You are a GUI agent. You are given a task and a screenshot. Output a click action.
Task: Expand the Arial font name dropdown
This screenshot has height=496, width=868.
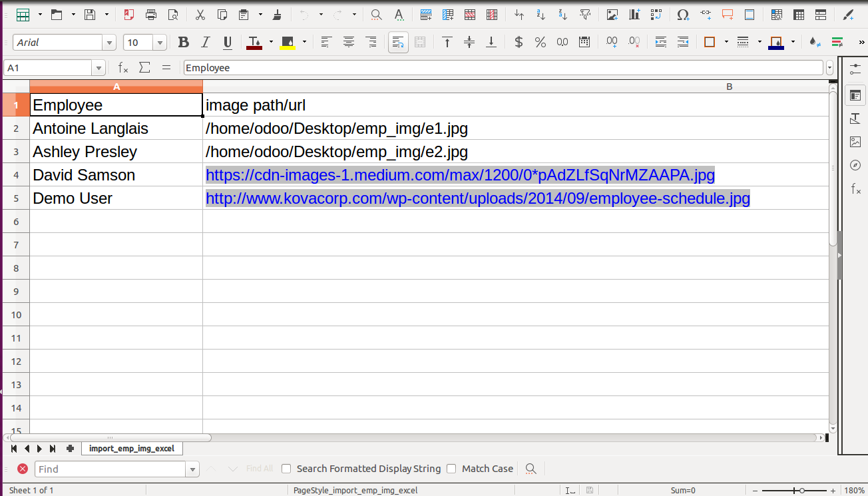click(x=109, y=43)
